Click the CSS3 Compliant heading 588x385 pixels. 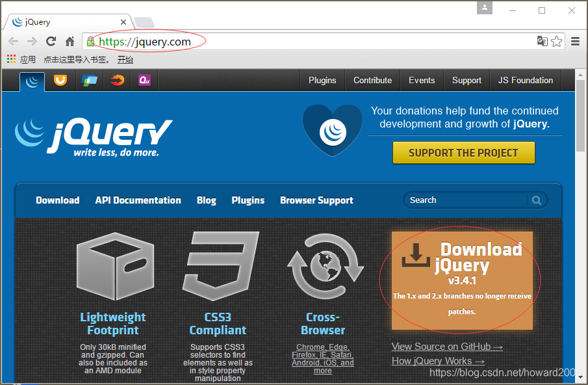tap(218, 323)
